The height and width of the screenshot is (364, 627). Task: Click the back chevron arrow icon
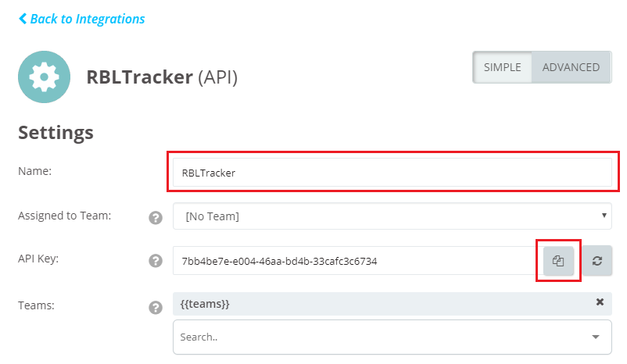pyautogui.click(x=23, y=19)
